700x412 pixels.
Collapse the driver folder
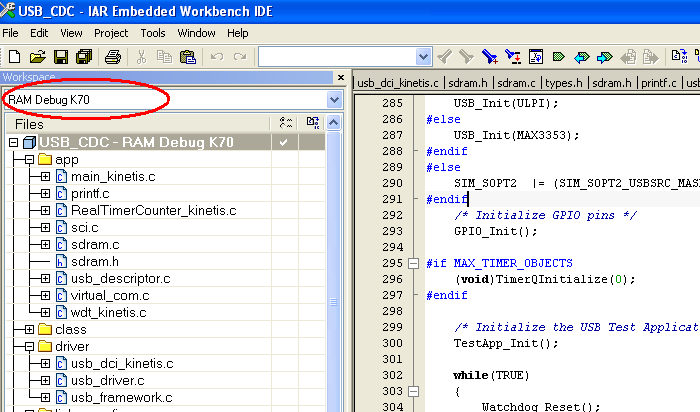(x=29, y=346)
